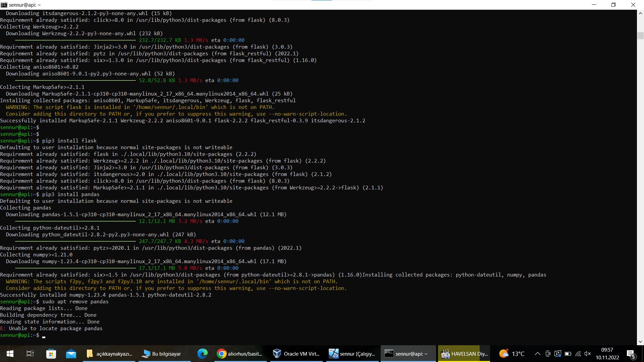This screenshot has height=362, width=644.
Task: Open Task View from taskbar
Action: [x=30, y=354]
